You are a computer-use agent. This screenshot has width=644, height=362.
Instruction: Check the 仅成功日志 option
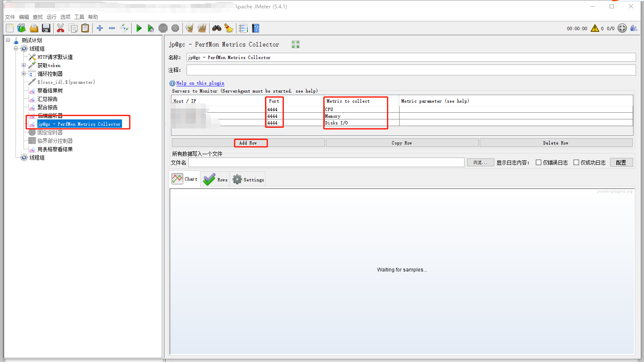point(576,163)
